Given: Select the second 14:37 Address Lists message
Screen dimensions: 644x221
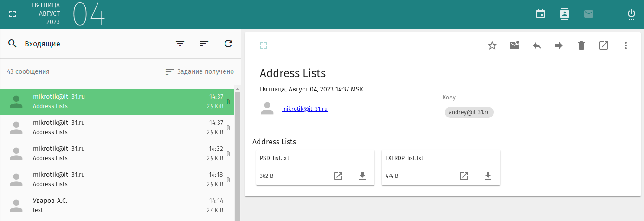Looking at the screenshot, I should pos(117,127).
